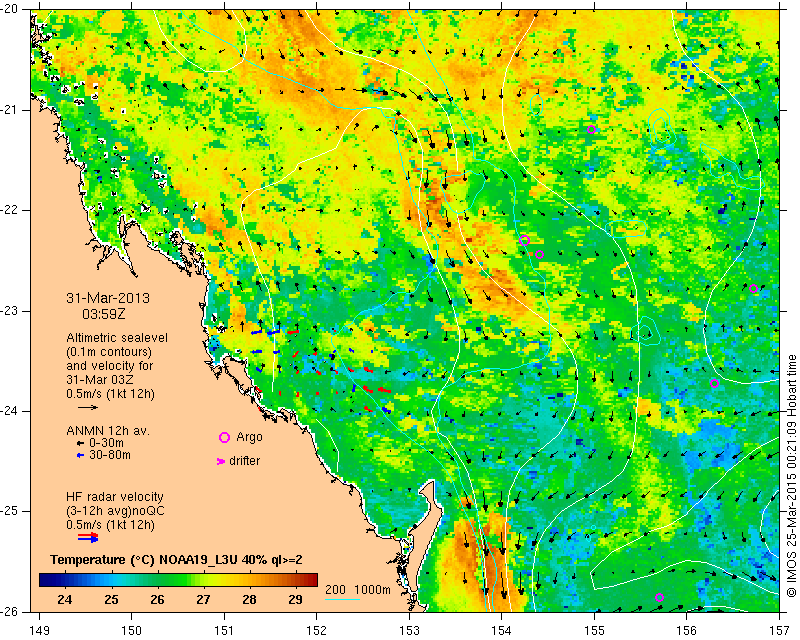This screenshot has width=800, height=640.
Task: Click the magenta drifter symbol in the legend
Action: (221, 461)
